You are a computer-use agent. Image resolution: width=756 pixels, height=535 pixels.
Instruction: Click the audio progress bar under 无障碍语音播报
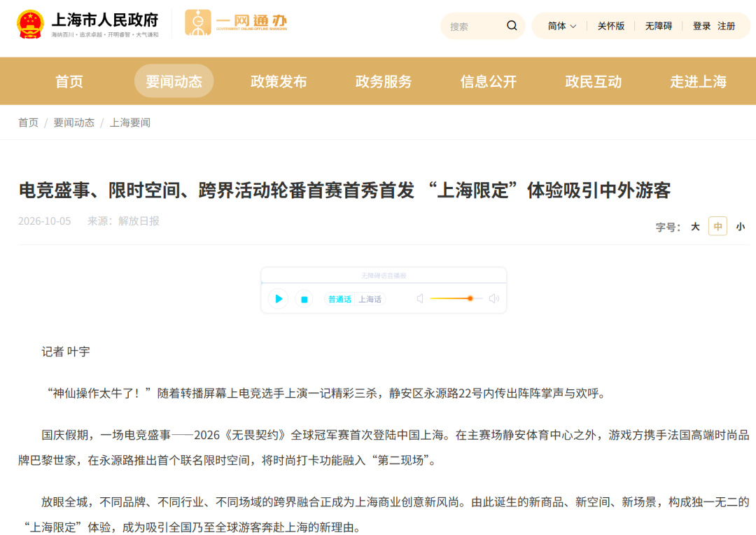click(x=384, y=283)
